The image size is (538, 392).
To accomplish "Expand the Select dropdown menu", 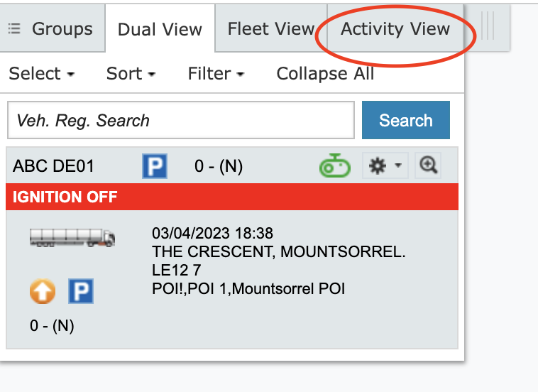I will (41, 74).
